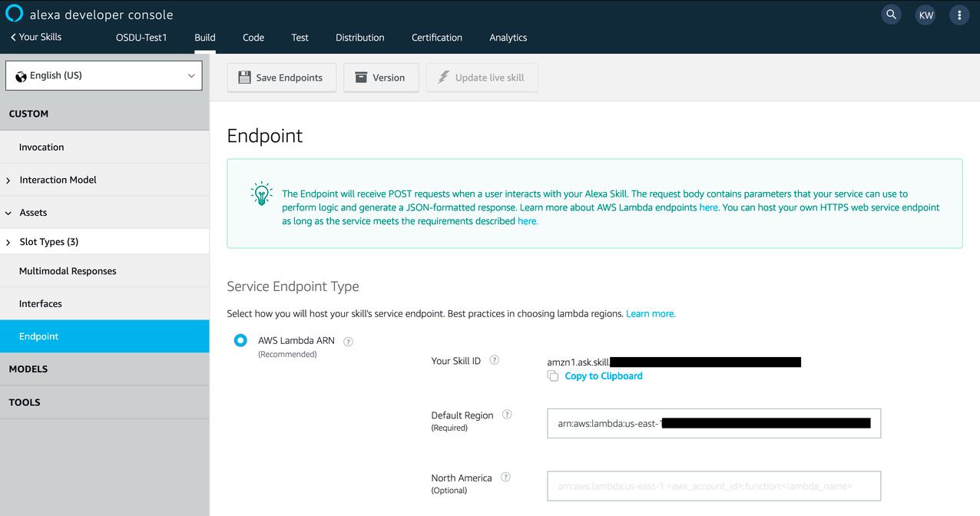Click help icon next to North America
Screen dimensions: 980x516
pyautogui.click(x=505, y=477)
